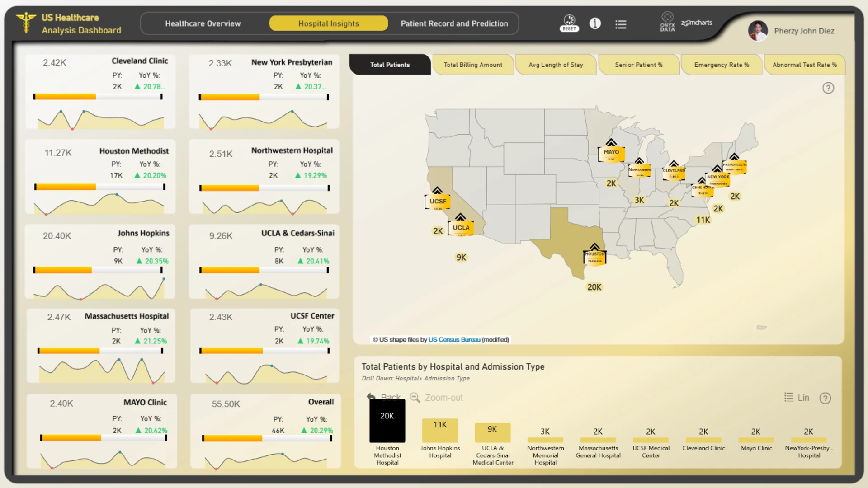The width and height of the screenshot is (868, 488).
Task: Toggle the Lin scale option
Action: pos(797,398)
